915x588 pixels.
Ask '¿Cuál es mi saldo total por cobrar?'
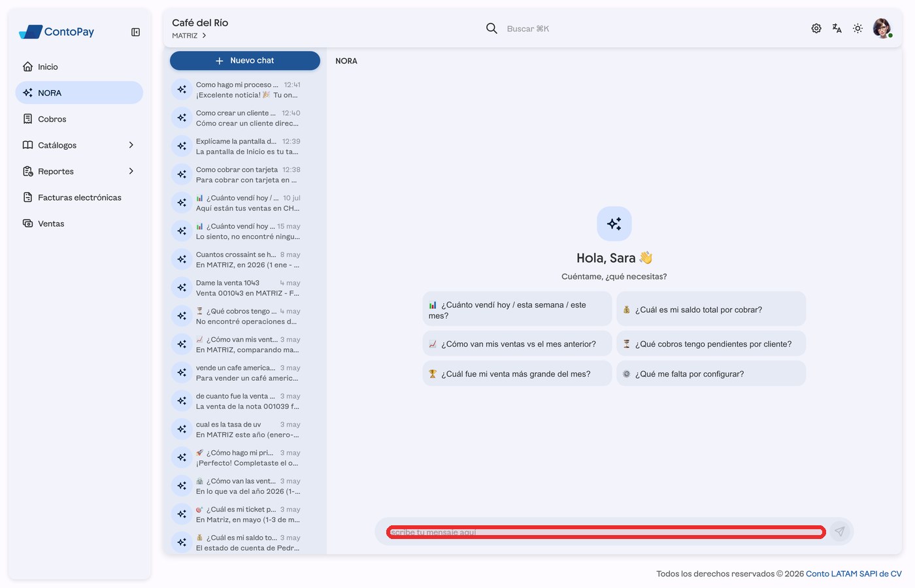711,310
